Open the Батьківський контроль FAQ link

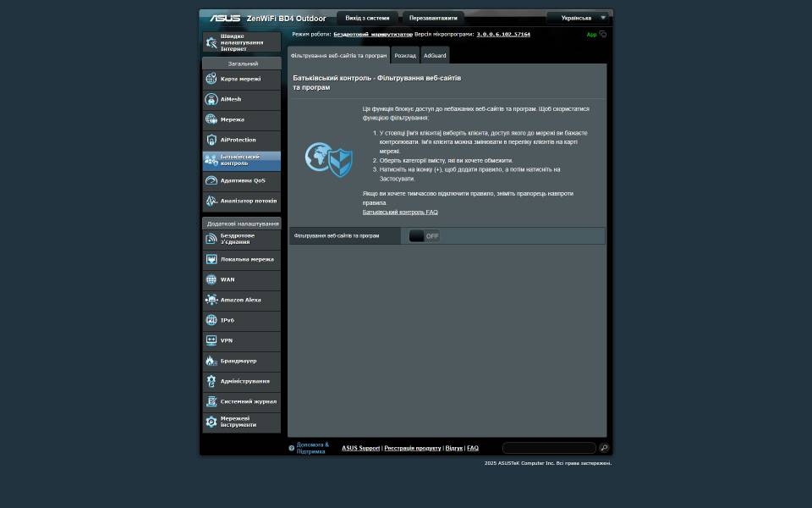pos(400,212)
